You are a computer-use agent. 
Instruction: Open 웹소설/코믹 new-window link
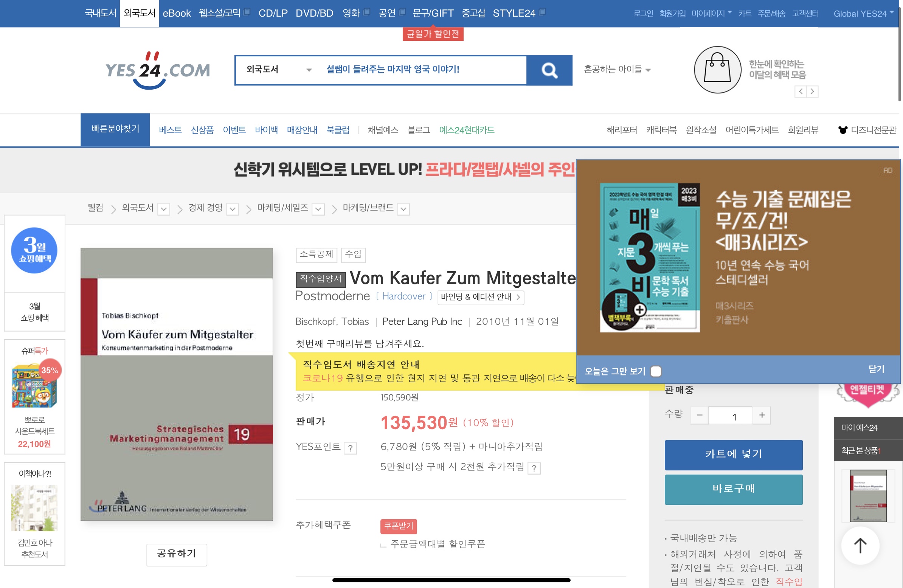click(x=224, y=13)
